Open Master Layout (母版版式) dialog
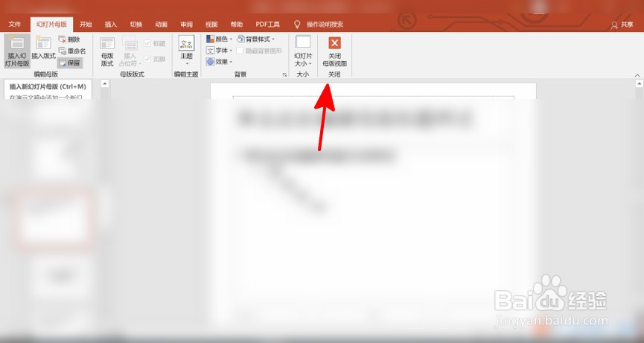The height and width of the screenshot is (343, 644). tap(107, 51)
